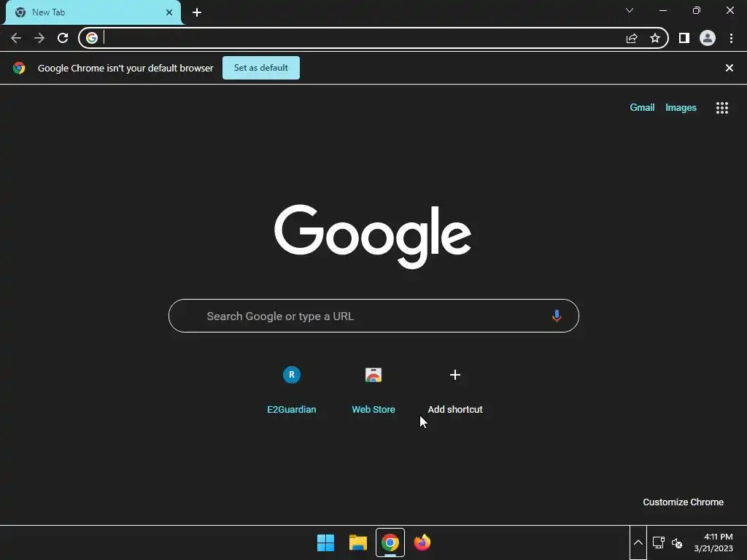This screenshot has width=747, height=560.
Task: Bookmark this tab with the star icon
Action: (x=655, y=38)
